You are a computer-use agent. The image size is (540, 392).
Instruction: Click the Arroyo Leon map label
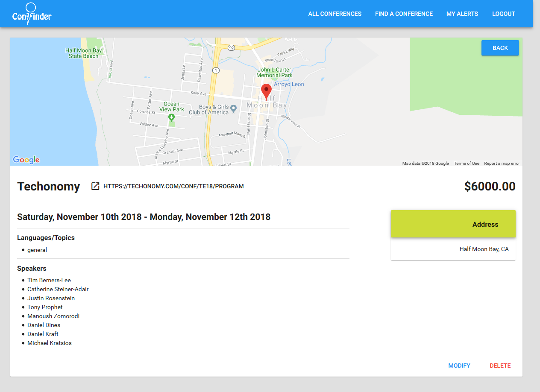point(289,84)
